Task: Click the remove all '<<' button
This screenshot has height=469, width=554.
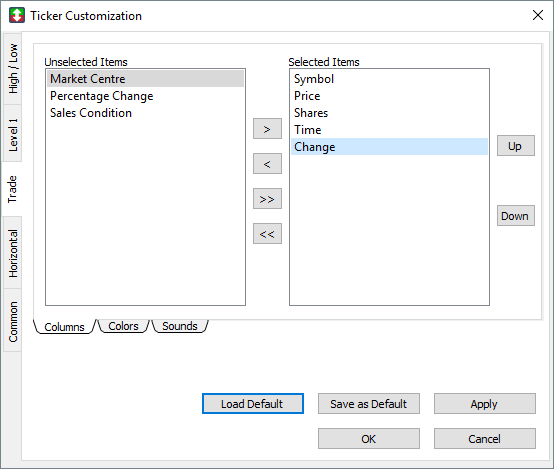Action: point(267,234)
